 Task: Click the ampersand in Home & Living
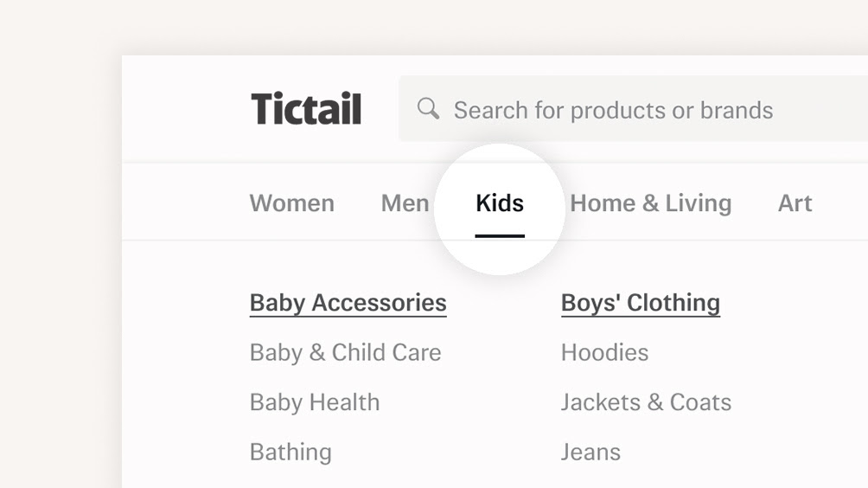650,203
